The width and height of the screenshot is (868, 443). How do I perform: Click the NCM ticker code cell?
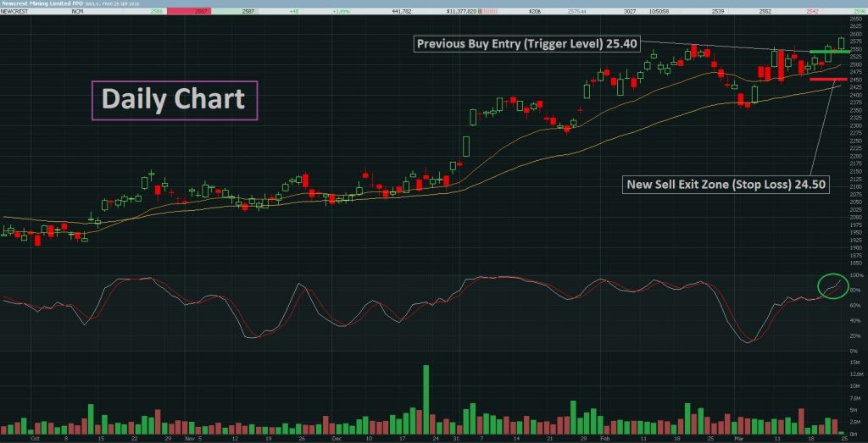(x=77, y=11)
